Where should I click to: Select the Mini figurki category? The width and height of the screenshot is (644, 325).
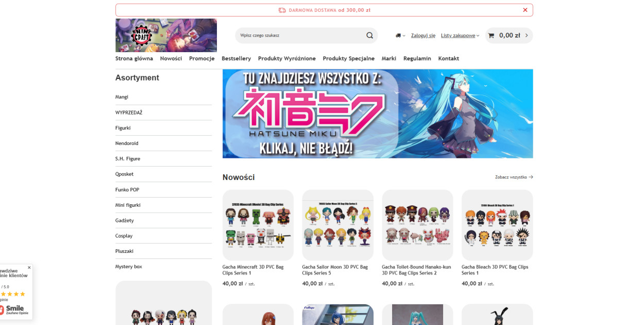click(163, 205)
